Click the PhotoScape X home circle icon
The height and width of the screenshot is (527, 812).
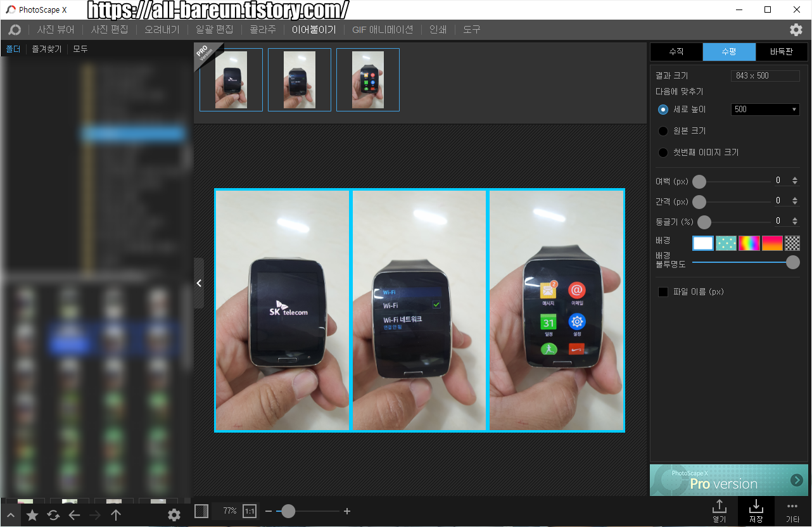coord(15,30)
